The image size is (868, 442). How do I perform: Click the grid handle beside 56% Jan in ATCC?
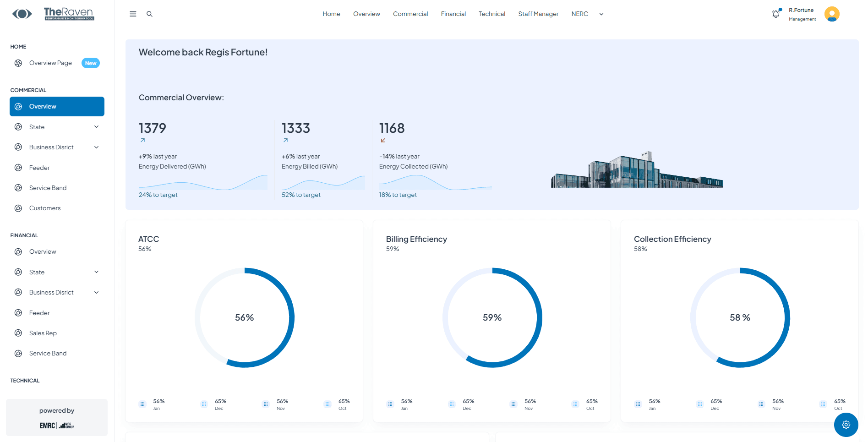click(x=142, y=404)
